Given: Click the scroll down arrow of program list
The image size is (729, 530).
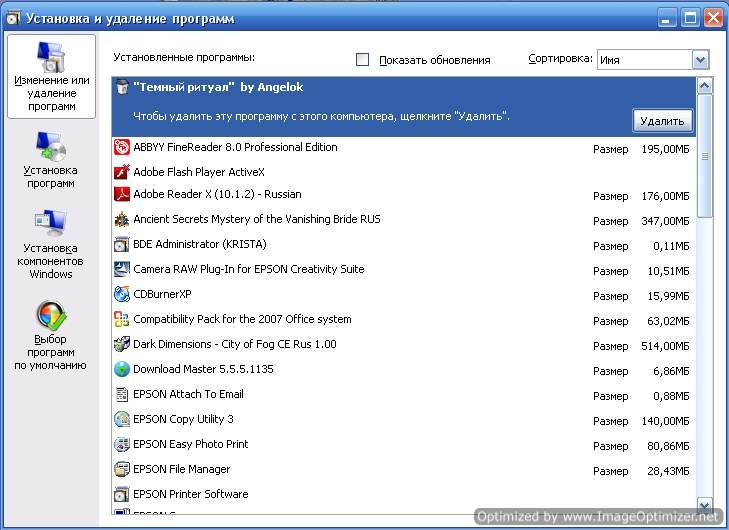Looking at the screenshot, I should click(704, 504).
